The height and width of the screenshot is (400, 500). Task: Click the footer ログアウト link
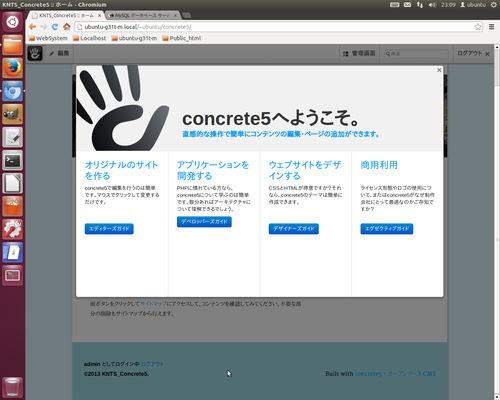pyautogui.click(x=152, y=364)
